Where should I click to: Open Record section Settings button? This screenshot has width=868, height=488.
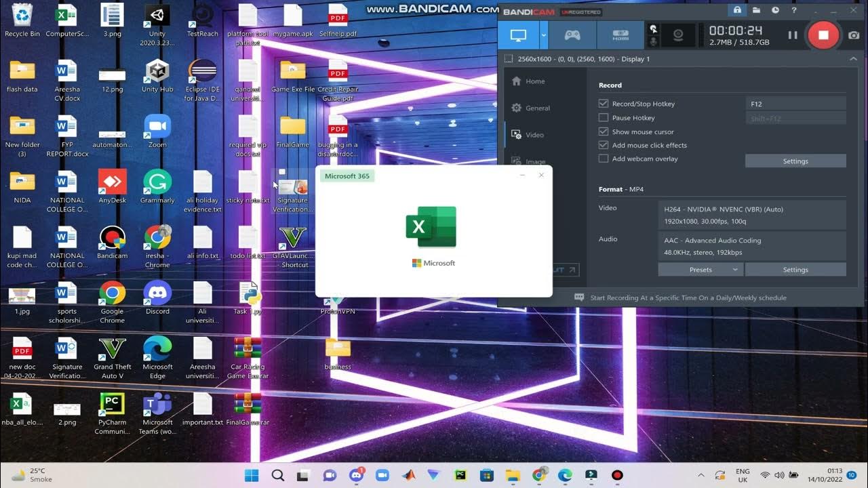coord(795,161)
